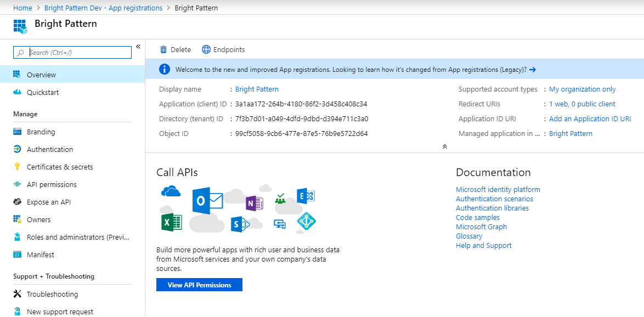Click the Azure Active Directory diamond icon
This screenshot has height=317, width=644.
(307, 222)
